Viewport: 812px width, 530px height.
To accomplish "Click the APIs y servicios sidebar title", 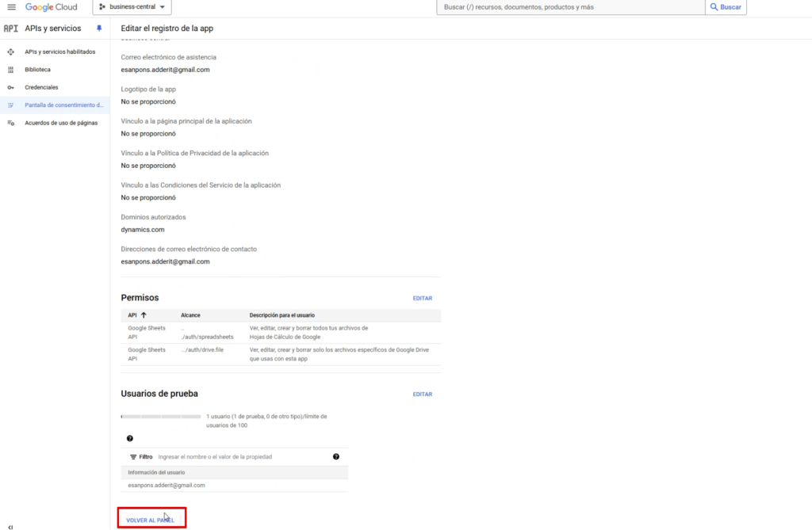I will [x=53, y=29].
